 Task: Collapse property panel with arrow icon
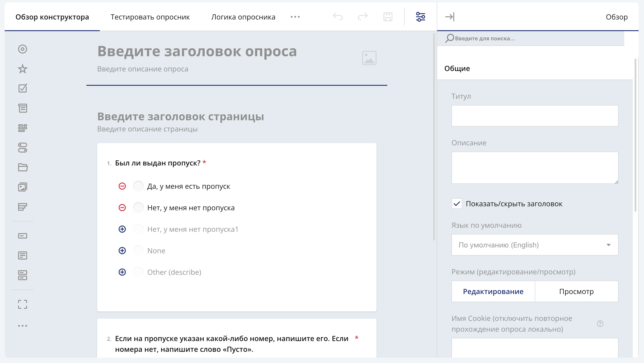(x=450, y=17)
